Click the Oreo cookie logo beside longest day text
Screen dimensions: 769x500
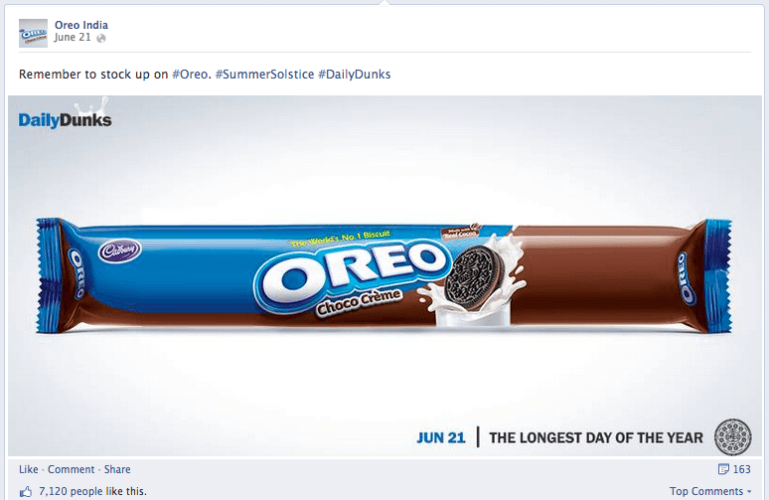[x=733, y=437]
